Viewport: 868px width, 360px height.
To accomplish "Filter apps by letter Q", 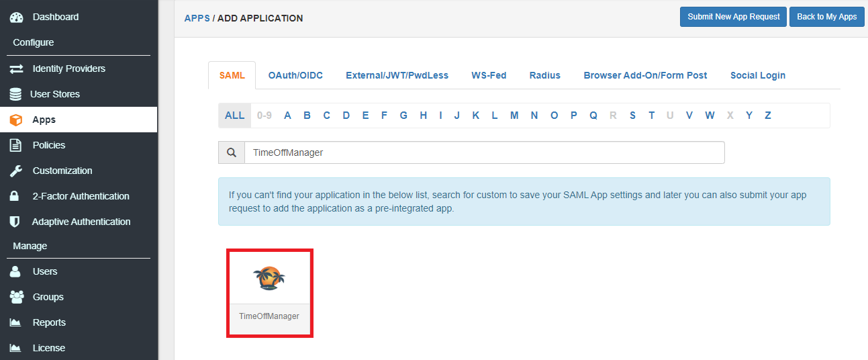I will point(593,116).
